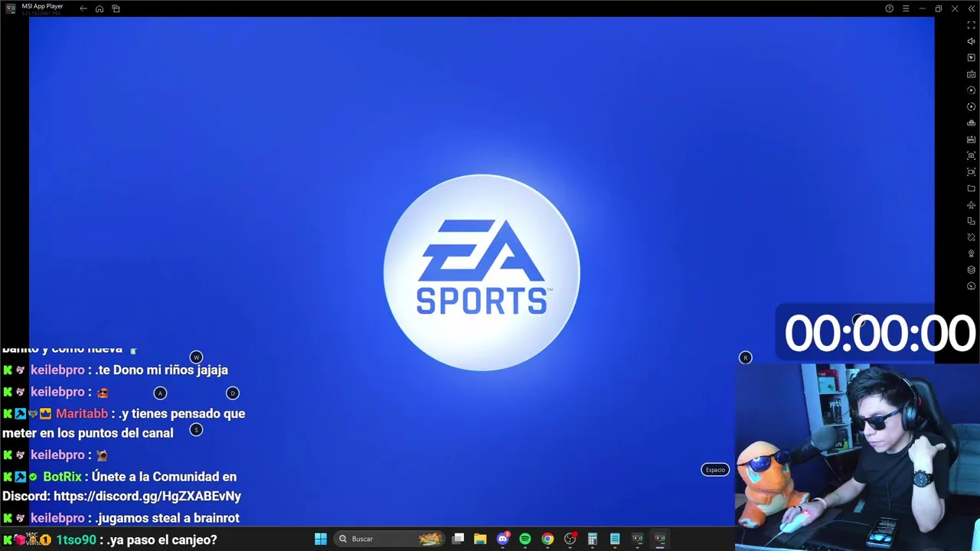This screenshot has height=551, width=980.
Task: Open Google Chrome from taskbar
Action: pyautogui.click(x=547, y=539)
